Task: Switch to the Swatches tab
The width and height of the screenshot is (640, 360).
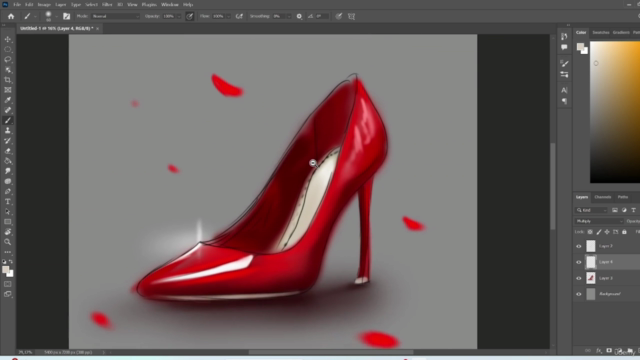Action: [600, 33]
